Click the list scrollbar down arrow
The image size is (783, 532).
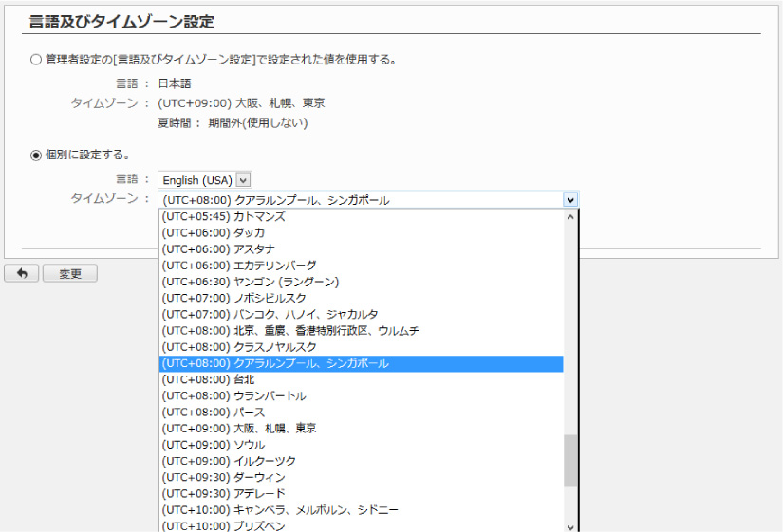click(570, 527)
